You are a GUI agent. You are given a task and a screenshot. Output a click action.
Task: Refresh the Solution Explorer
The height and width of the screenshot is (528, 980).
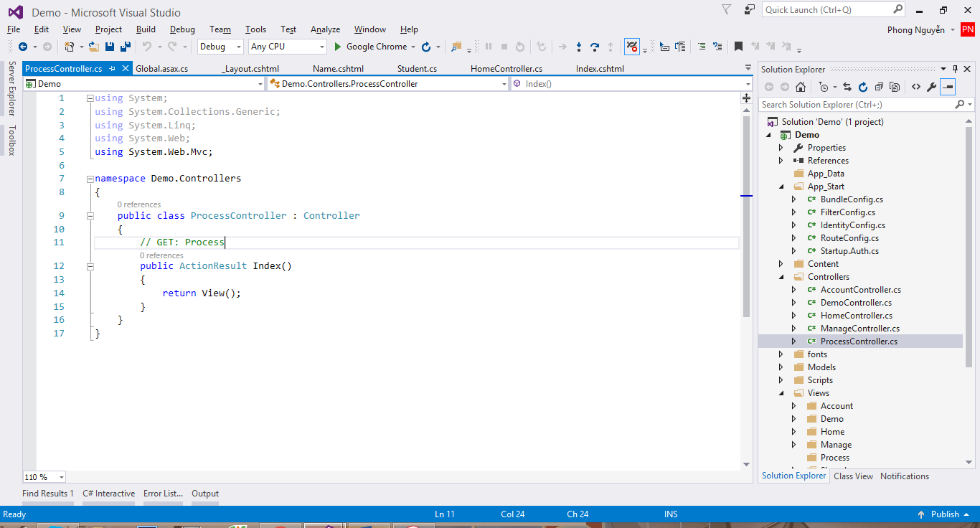tap(863, 86)
